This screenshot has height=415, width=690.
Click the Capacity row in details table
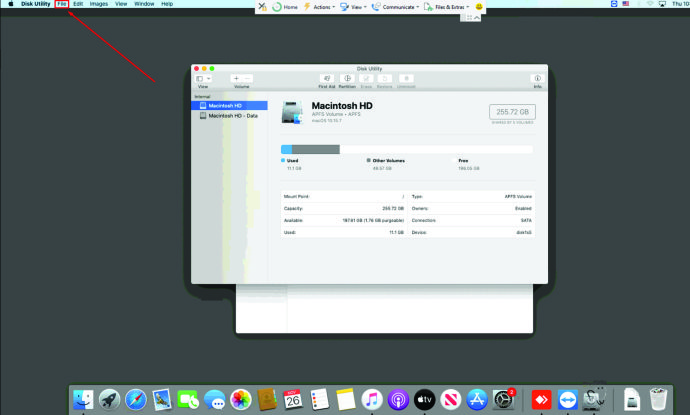(x=344, y=209)
